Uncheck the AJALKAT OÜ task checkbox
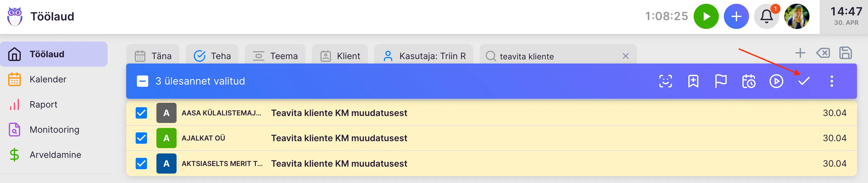 pyautogui.click(x=141, y=138)
